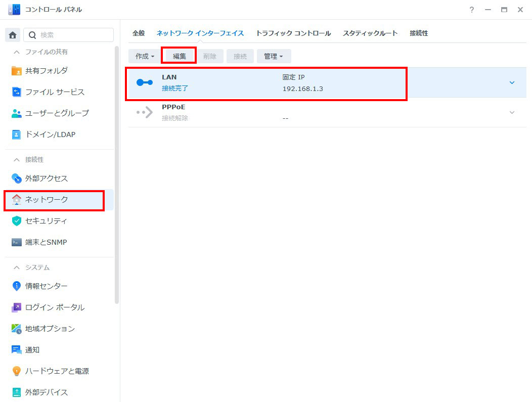Open 外部アクセス settings

click(46, 178)
